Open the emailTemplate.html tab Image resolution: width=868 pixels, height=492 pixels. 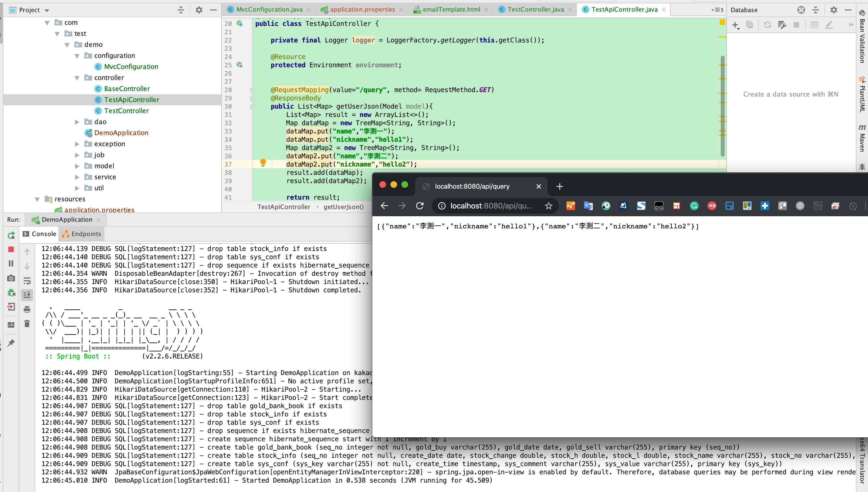[451, 9]
